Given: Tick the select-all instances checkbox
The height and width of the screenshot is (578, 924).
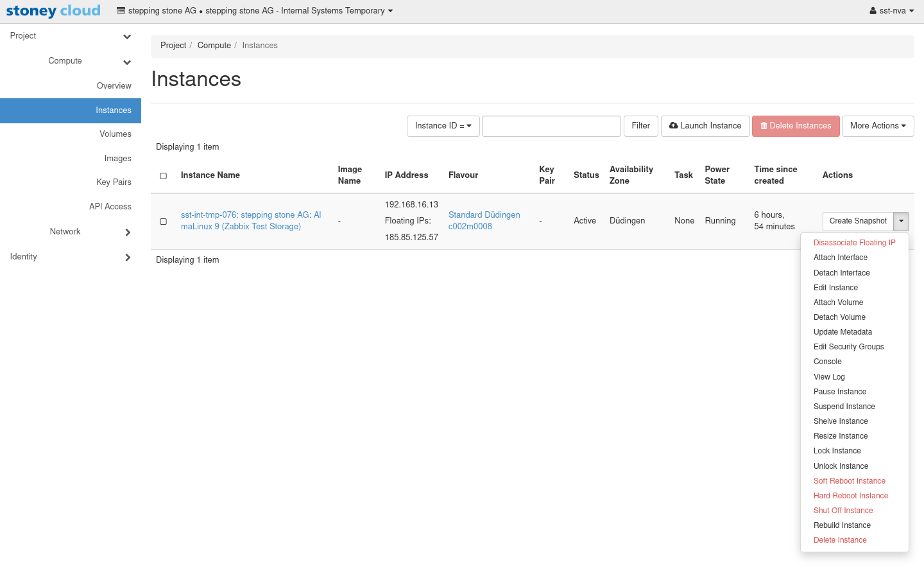Looking at the screenshot, I should tap(164, 176).
